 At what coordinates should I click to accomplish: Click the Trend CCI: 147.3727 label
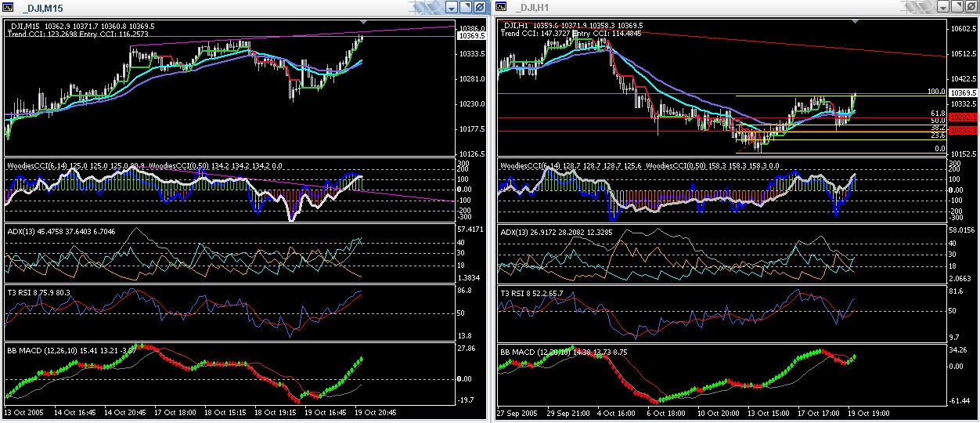(536, 35)
